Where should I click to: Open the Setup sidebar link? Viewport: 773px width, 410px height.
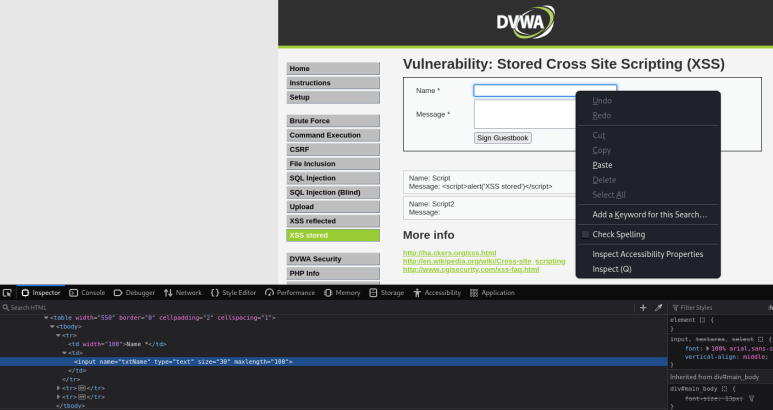333,97
